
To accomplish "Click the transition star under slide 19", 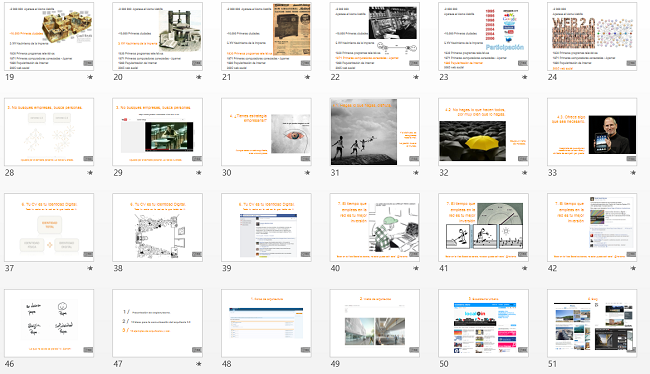I will (90, 77).
